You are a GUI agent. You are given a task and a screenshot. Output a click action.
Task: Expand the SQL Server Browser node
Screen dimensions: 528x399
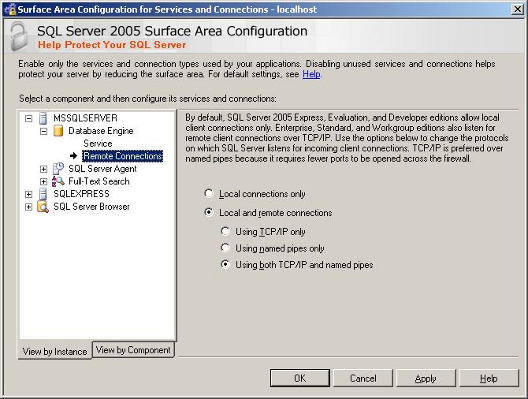[x=29, y=207]
